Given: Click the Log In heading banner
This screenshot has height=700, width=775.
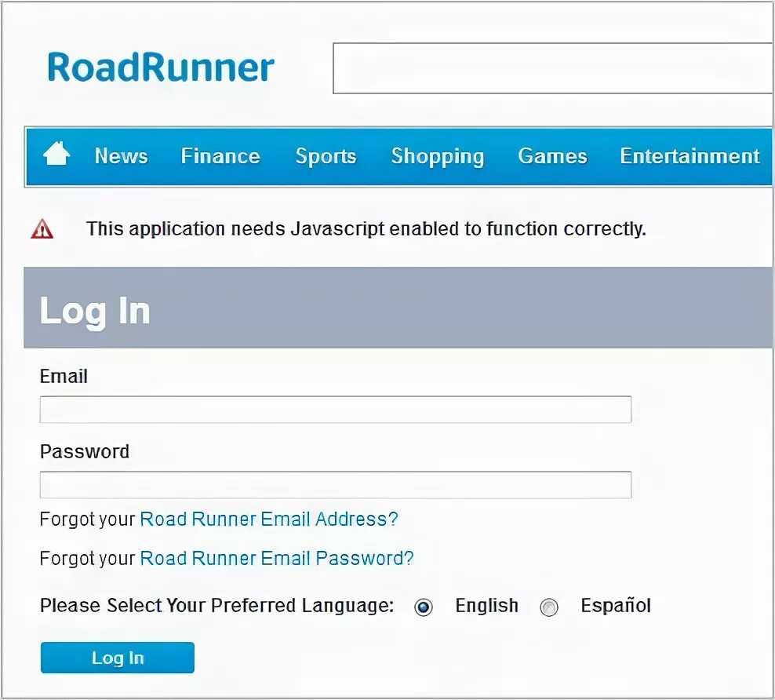Looking at the screenshot, I should tap(398, 308).
